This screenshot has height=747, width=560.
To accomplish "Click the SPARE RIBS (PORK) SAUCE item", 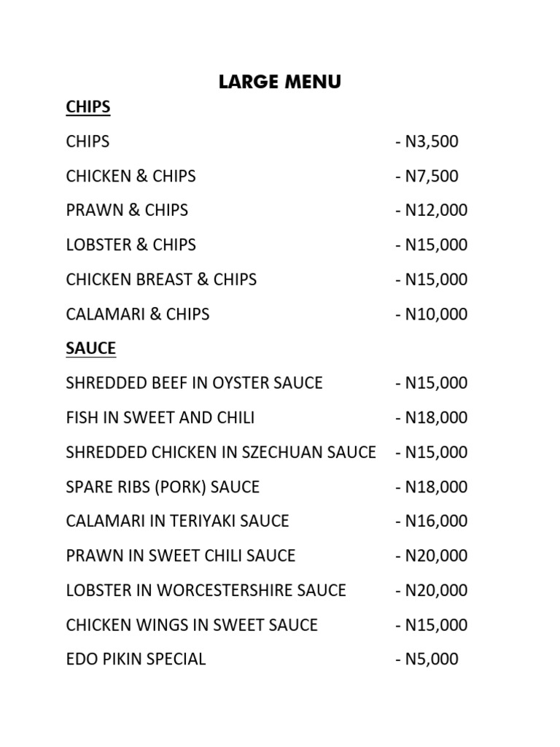I will coord(163,487).
